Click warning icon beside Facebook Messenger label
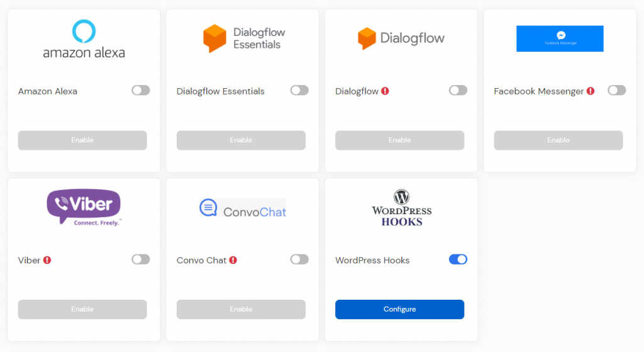 click(x=591, y=91)
